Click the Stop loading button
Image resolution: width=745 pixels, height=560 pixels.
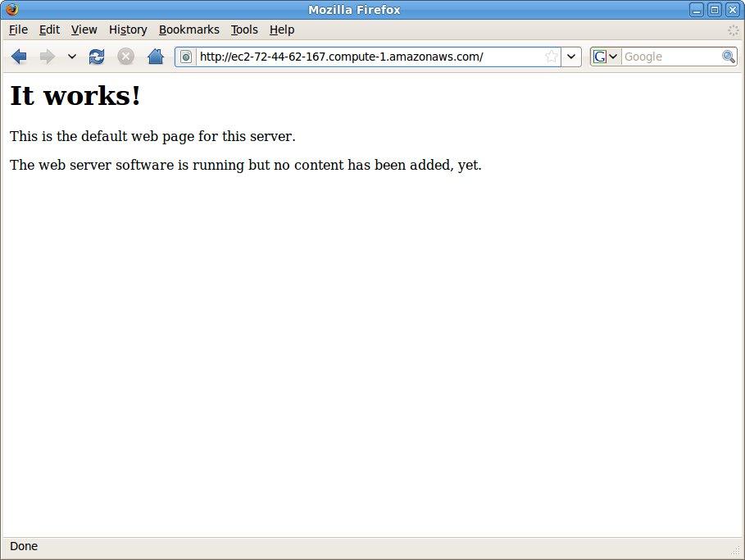point(126,57)
